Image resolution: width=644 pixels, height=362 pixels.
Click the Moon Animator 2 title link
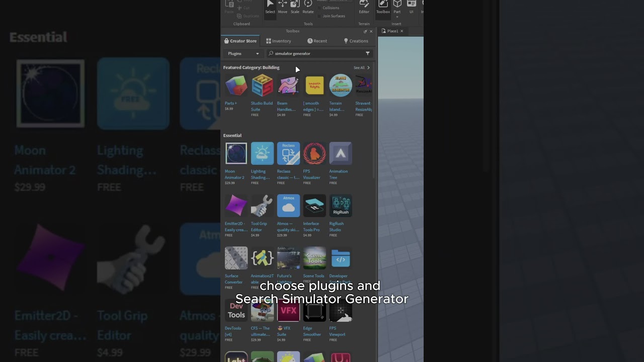coord(234,174)
